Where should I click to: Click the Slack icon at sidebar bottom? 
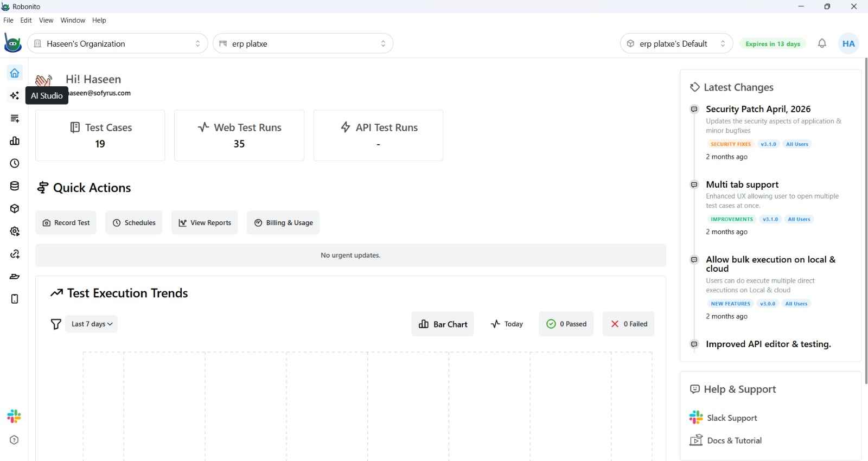(x=14, y=417)
